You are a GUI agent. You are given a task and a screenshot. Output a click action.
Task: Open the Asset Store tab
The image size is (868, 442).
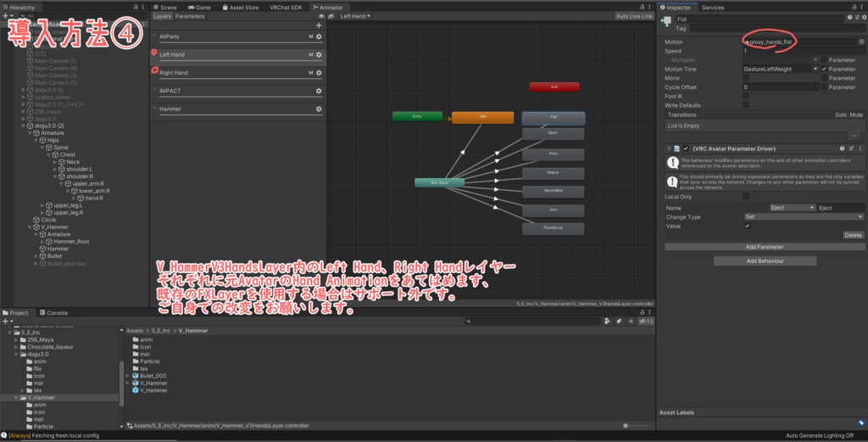click(x=241, y=7)
